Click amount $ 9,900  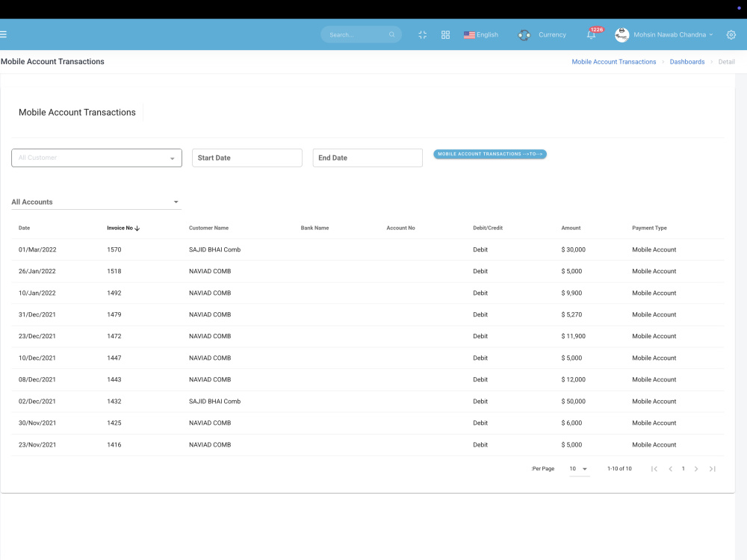pyautogui.click(x=571, y=293)
